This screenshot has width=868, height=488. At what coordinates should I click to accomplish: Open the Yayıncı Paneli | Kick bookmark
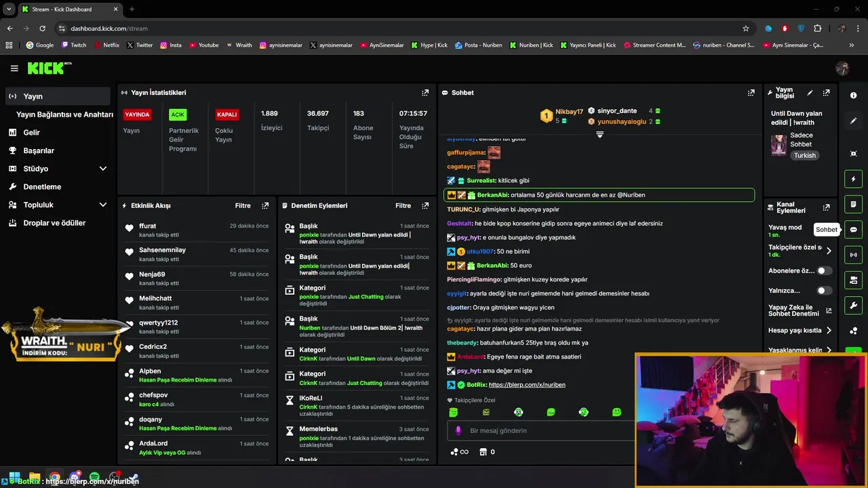[x=588, y=45]
